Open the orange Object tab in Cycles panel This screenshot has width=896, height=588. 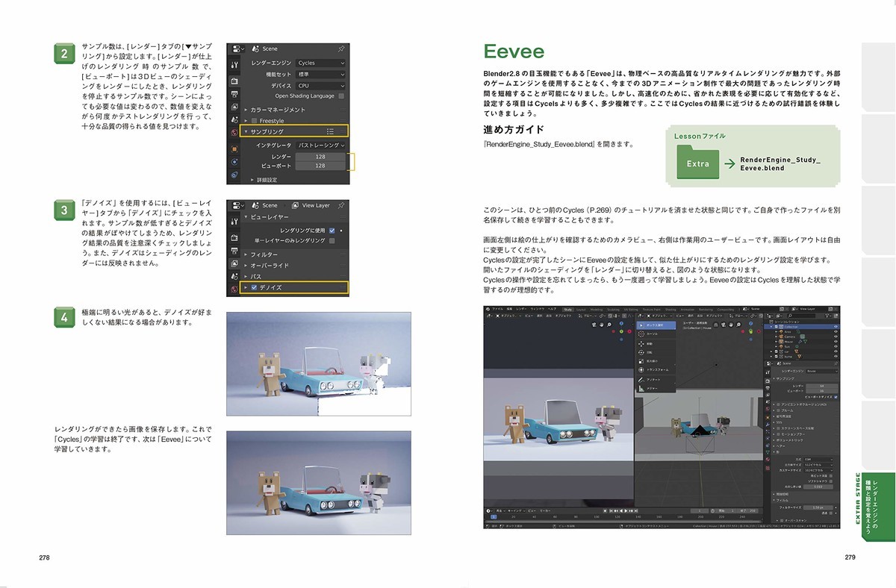tap(234, 149)
